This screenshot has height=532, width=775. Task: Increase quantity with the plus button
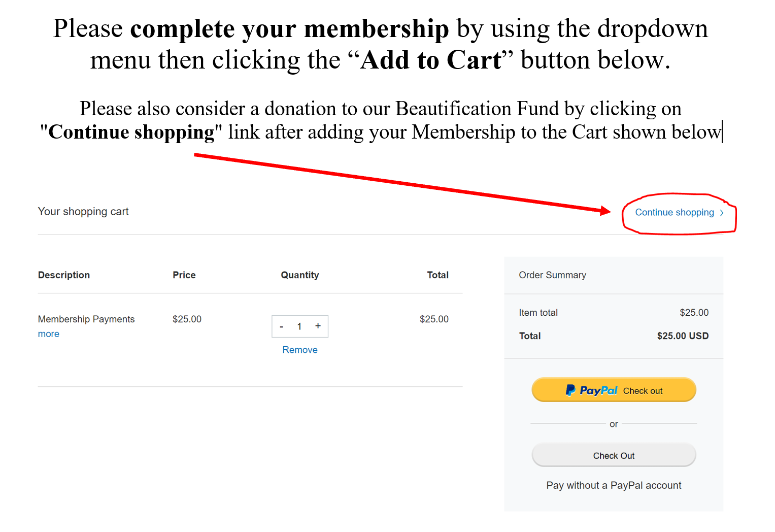(318, 326)
